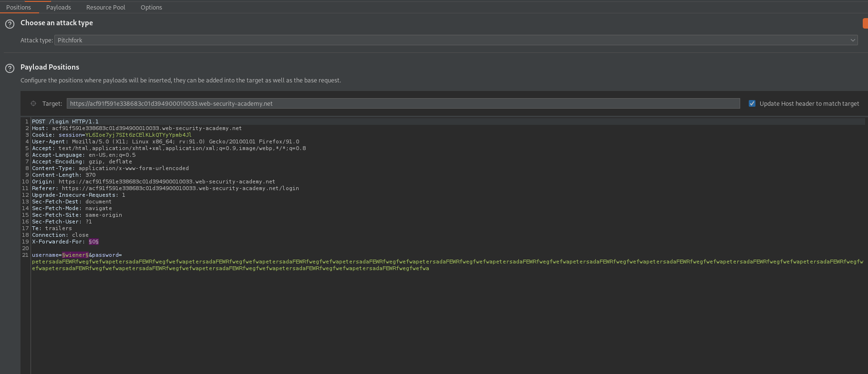This screenshot has width=868, height=374.
Task: Click the Sec-Fetch-Mode: navigate line
Action: (x=72, y=208)
